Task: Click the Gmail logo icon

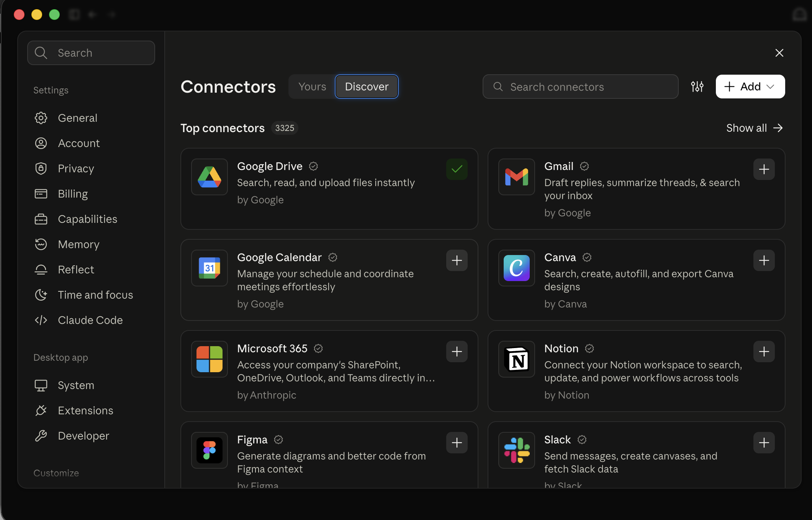Action: coord(517,177)
